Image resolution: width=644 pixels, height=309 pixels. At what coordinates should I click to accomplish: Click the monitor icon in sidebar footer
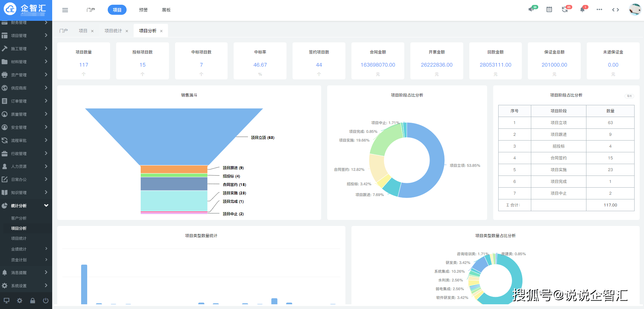coord(6,301)
